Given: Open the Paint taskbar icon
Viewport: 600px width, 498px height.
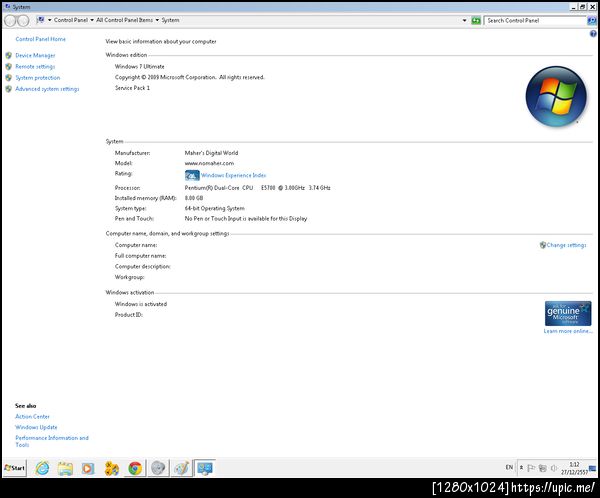Looking at the screenshot, I should click(181, 468).
